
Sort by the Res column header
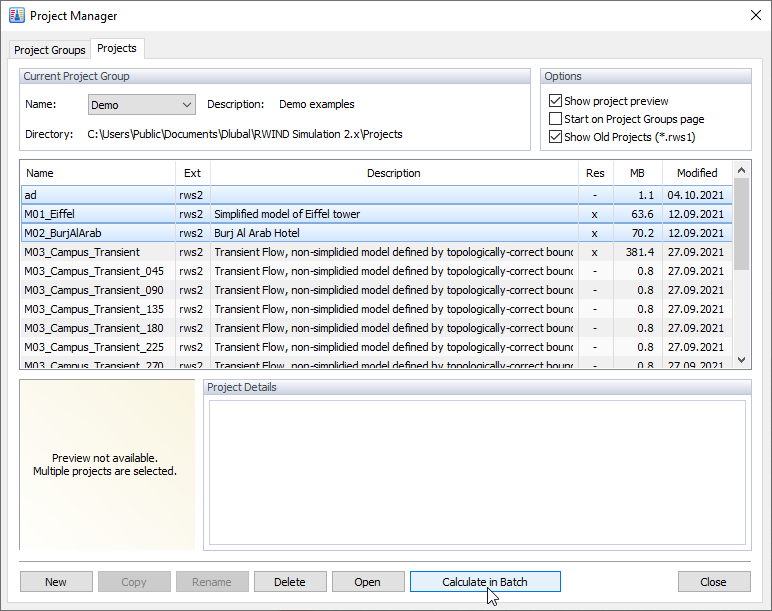point(595,173)
